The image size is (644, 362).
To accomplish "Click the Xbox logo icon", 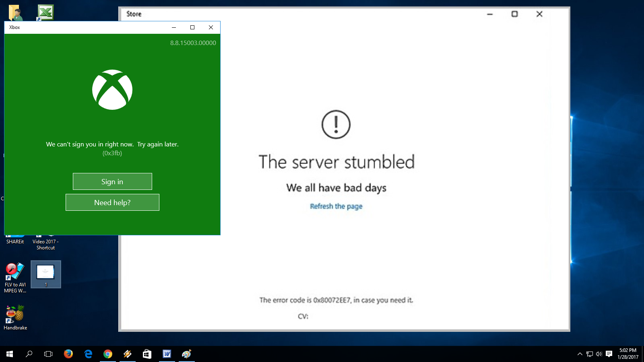I will pos(112,90).
